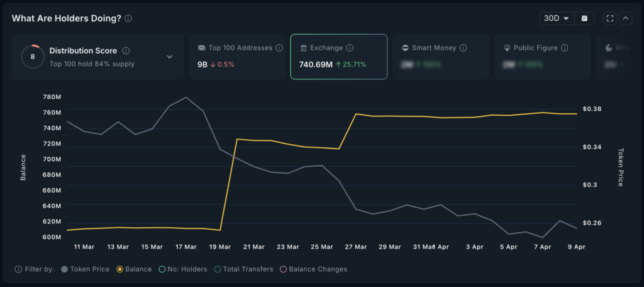Image resolution: width=644 pixels, height=287 pixels.
Task: Click the 9B top addresses value
Action: 202,65
